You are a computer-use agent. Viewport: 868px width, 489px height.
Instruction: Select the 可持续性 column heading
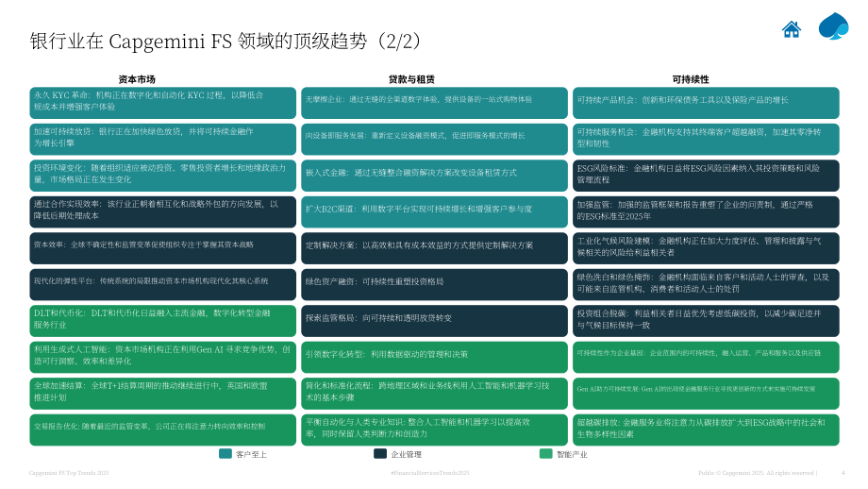pos(691,79)
